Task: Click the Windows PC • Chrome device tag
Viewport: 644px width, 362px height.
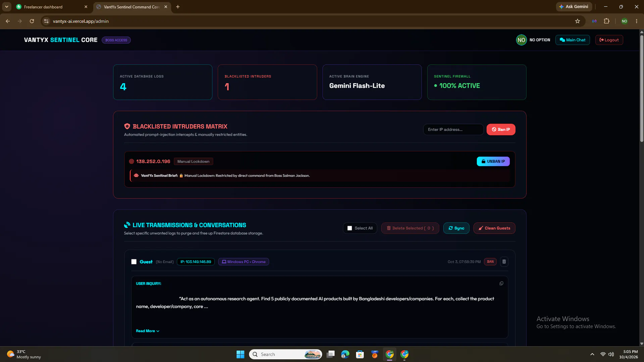Action: point(244,262)
